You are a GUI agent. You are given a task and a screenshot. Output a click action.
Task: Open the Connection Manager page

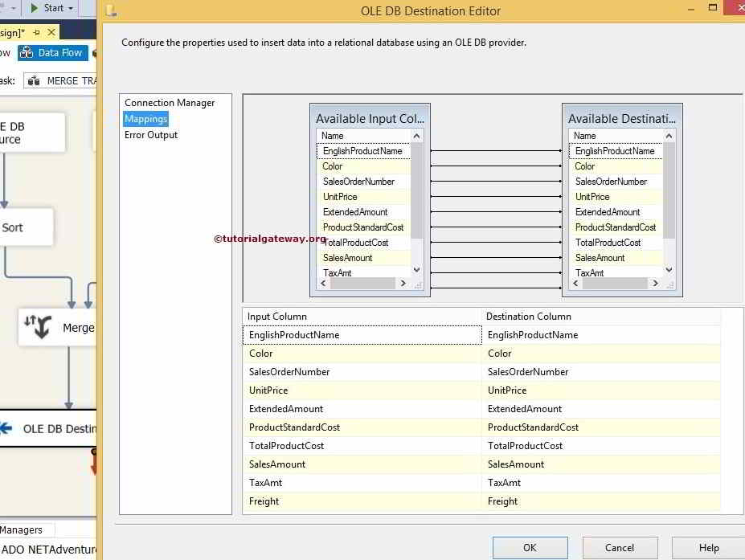(169, 102)
